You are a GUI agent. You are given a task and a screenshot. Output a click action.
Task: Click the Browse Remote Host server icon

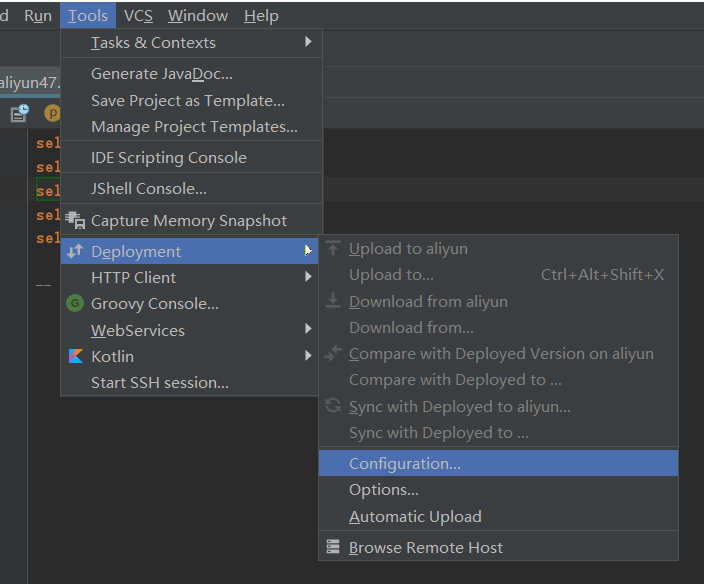tap(333, 548)
